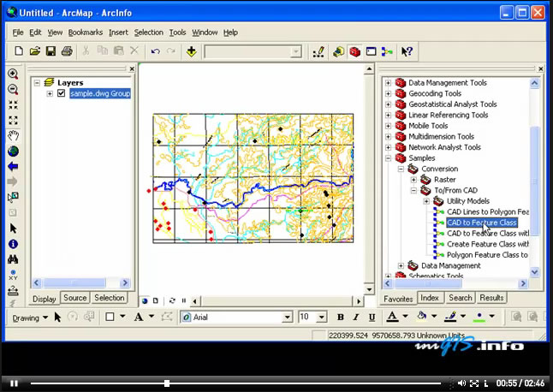Open the Selection menu
The width and height of the screenshot is (553, 392).
click(148, 33)
